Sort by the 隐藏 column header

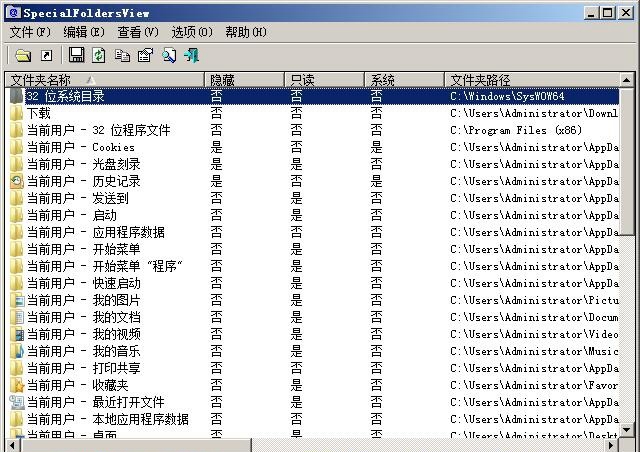[x=244, y=80]
